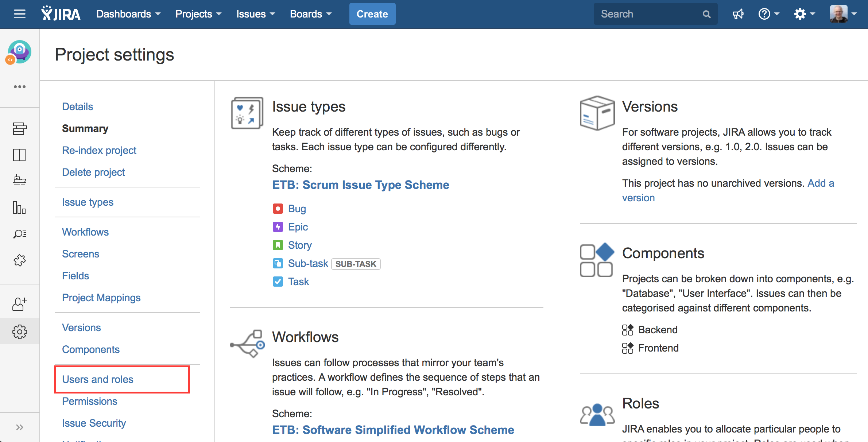This screenshot has height=442, width=868.
Task: Click the purple Epic issue type icon
Action: tap(278, 227)
